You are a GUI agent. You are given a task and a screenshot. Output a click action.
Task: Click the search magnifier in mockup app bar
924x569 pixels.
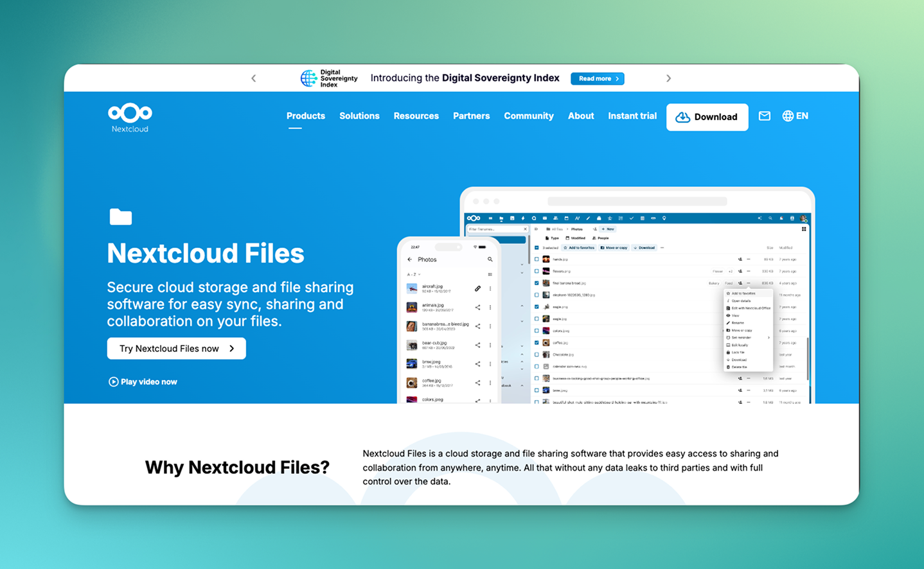pyautogui.click(x=770, y=218)
